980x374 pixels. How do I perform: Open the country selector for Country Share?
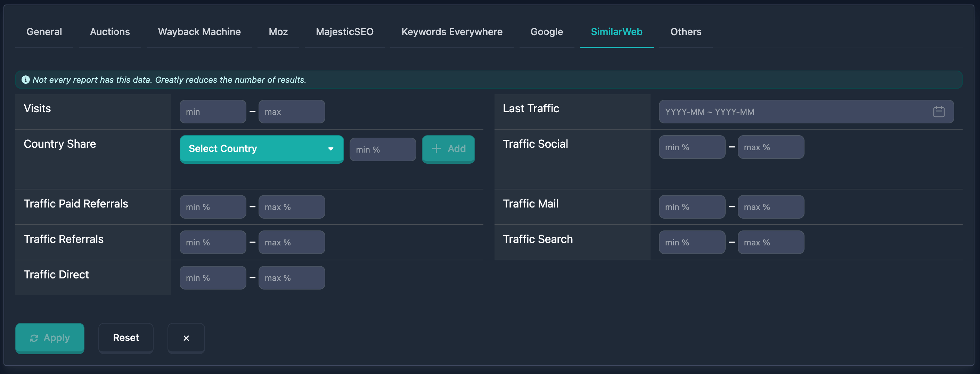click(x=261, y=149)
